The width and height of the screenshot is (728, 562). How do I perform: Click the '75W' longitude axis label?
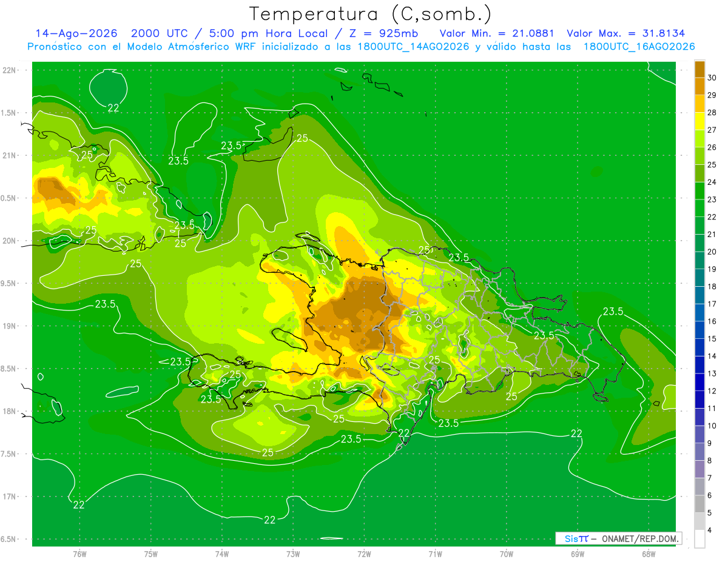(x=151, y=554)
